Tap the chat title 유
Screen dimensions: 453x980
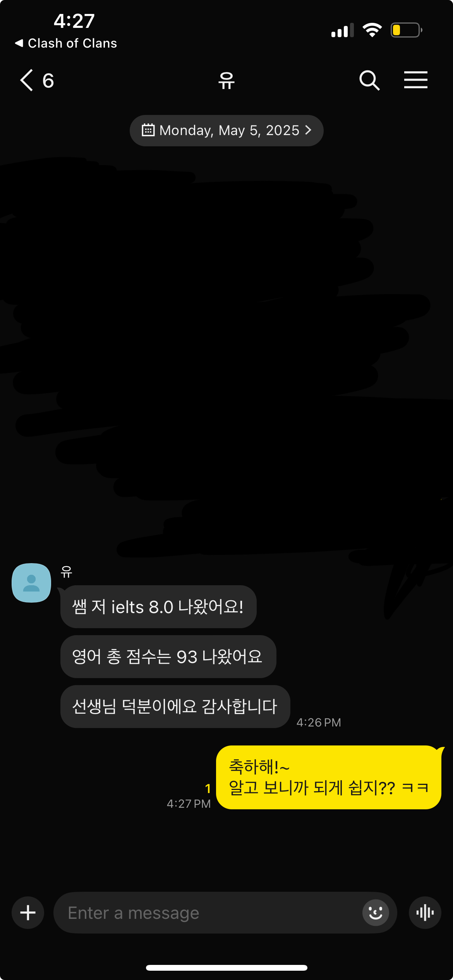click(226, 81)
